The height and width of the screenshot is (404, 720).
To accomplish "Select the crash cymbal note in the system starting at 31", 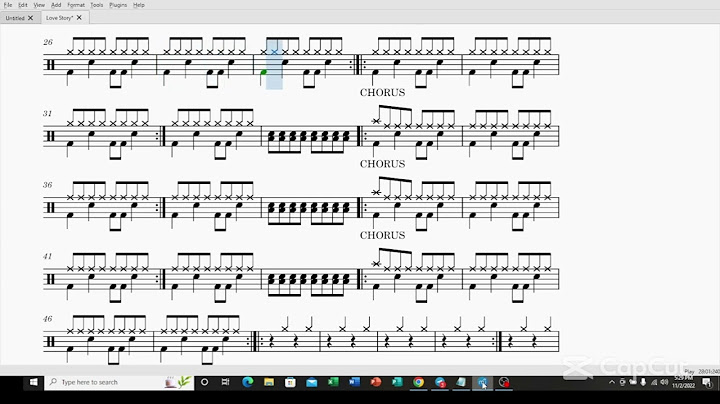I will click(377, 121).
